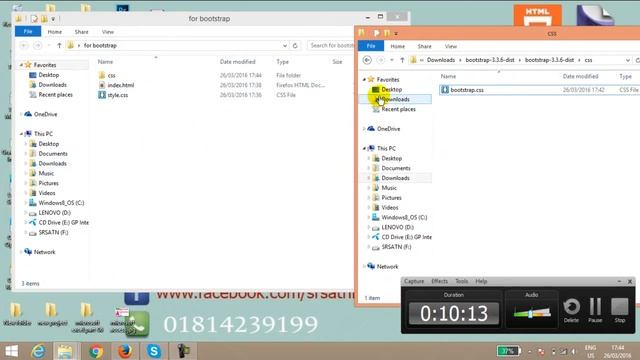Open address bar dropdown in for bootstrap window
The image size is (640, 360).
point(285,45)
